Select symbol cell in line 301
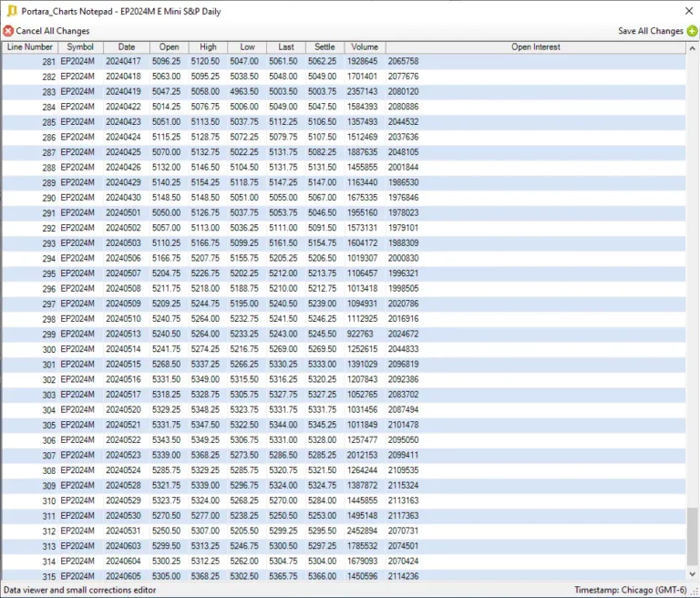Viewport: 700px width, 598px height. [x=77, y=365]
